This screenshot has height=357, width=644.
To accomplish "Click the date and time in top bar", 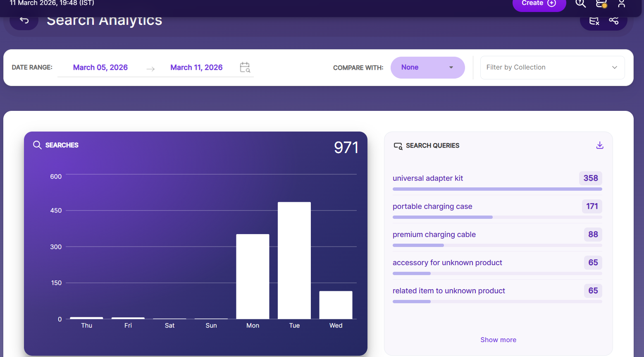I will pyautogui.click(x=52, y=3).
